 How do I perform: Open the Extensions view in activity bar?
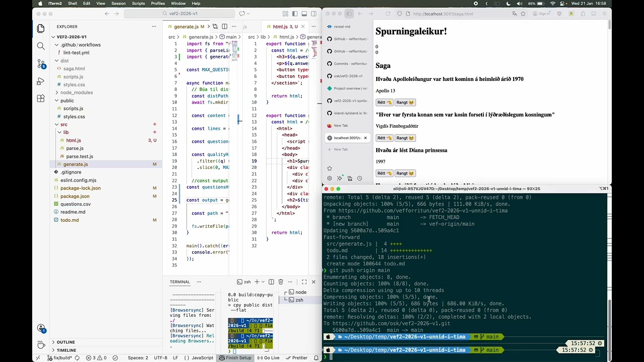coord(41,99)
